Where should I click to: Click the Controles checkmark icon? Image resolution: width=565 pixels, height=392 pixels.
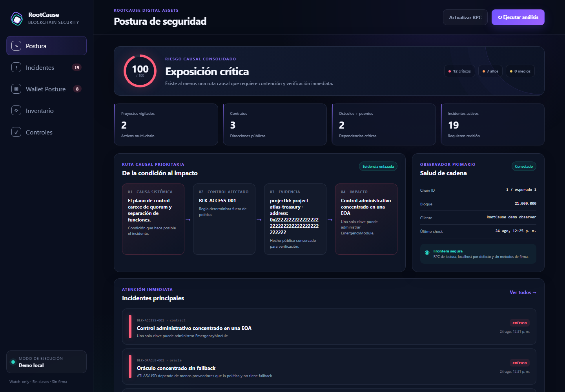[x=16, y=132]
